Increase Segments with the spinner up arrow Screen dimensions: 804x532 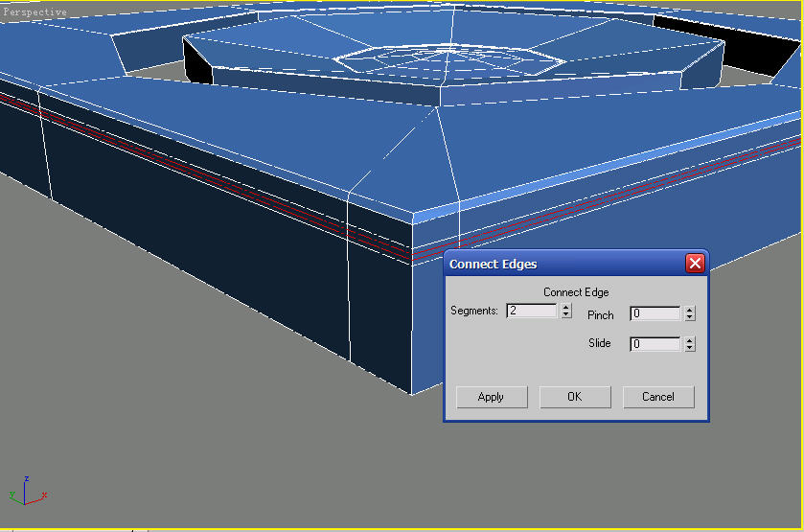click(x=566, y=307)
